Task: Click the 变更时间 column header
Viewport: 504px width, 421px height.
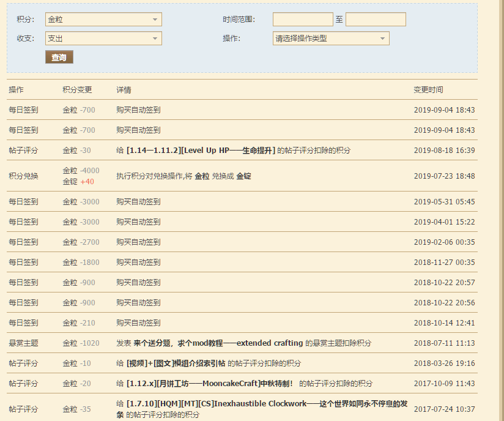Action: pyautogui.click(x=428, y=90)
